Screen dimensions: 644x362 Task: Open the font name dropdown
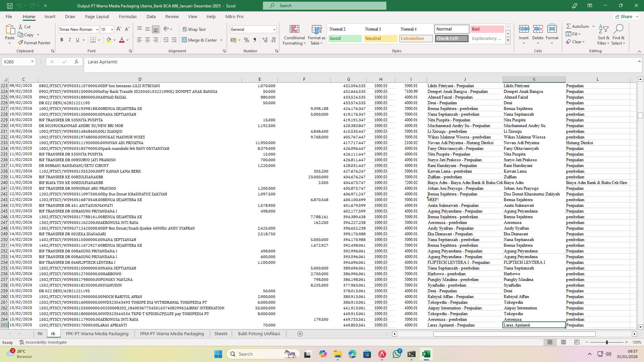tap(97, 29)
